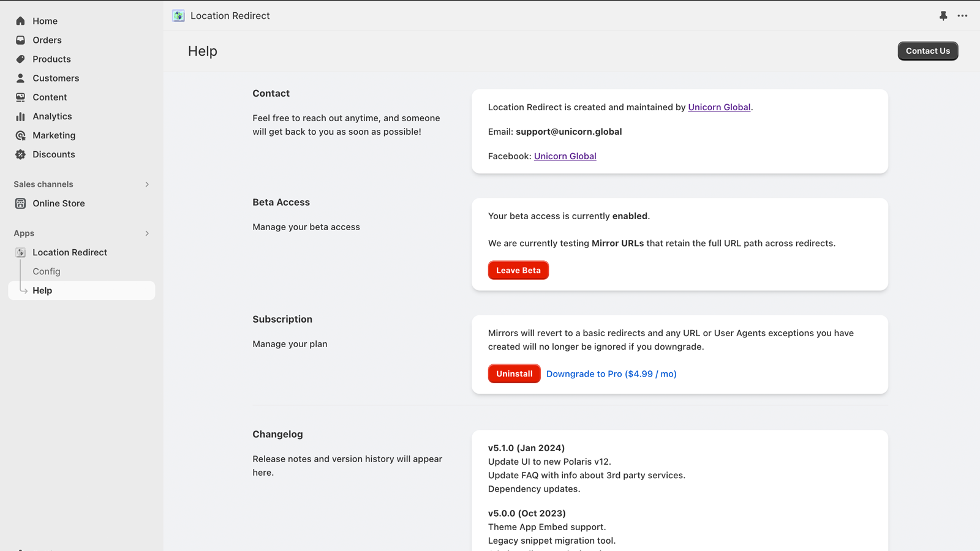Open the Online Store channel
Image resolution: width=980 pixels, height=551 pixels.
click(58, 203)
